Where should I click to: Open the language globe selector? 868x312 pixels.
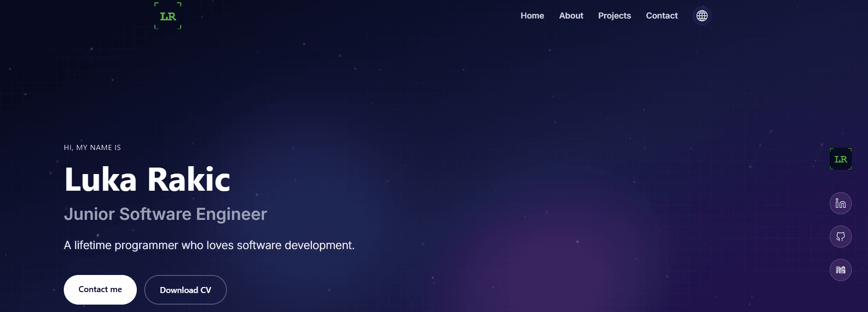tap(702, 16)
